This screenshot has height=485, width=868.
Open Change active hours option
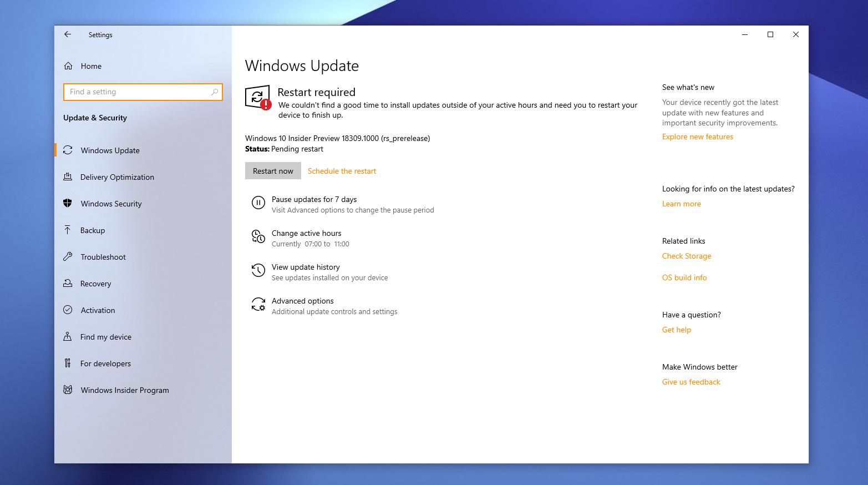(306, 233)
